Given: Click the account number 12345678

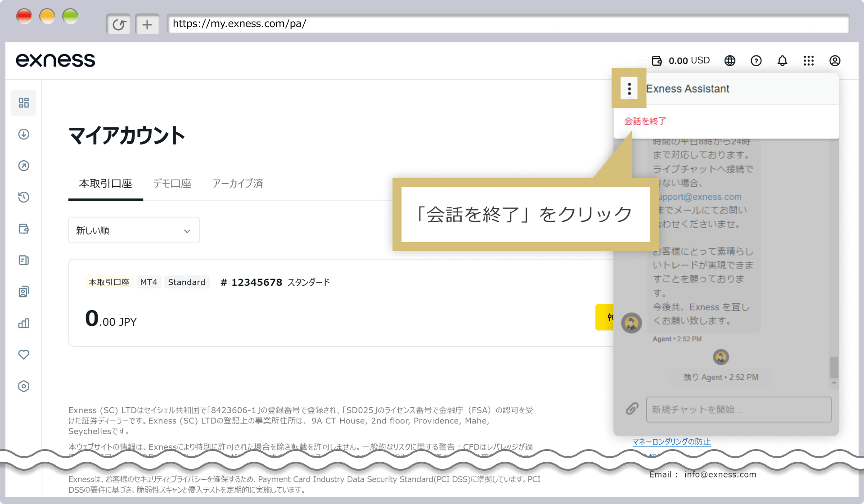Looking at the screenshot, I should (x=256, y=282).
